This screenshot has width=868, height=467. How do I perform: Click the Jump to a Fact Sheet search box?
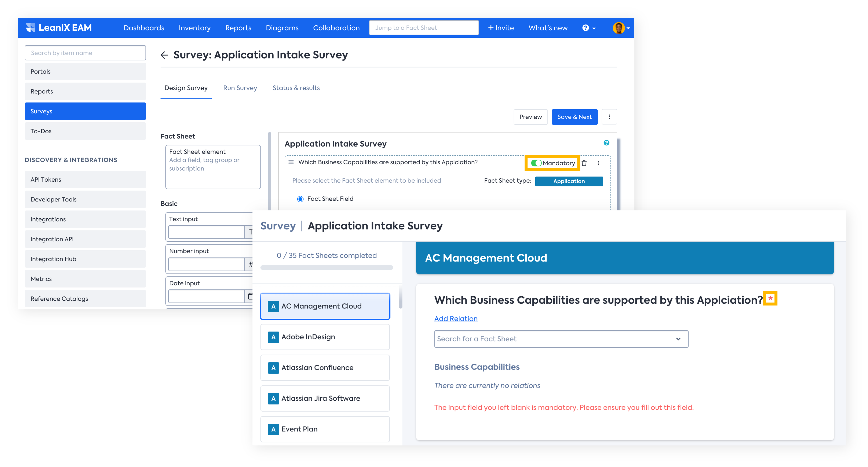click(424, 28)
